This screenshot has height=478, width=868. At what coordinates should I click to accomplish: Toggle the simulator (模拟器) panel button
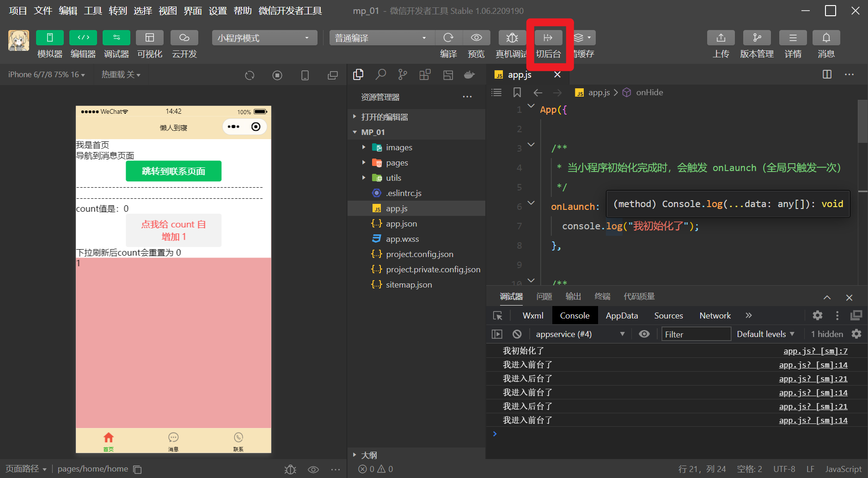tap(50, 37)
